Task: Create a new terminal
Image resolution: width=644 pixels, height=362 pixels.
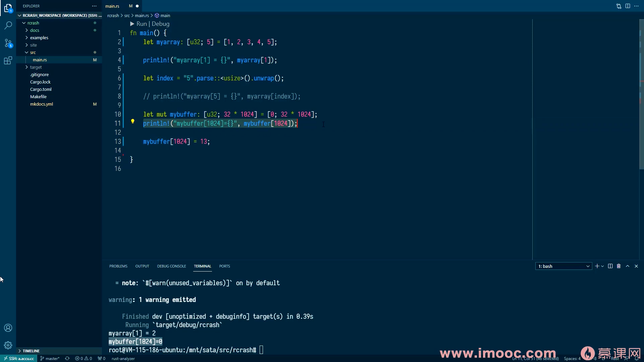Action: 597,266
